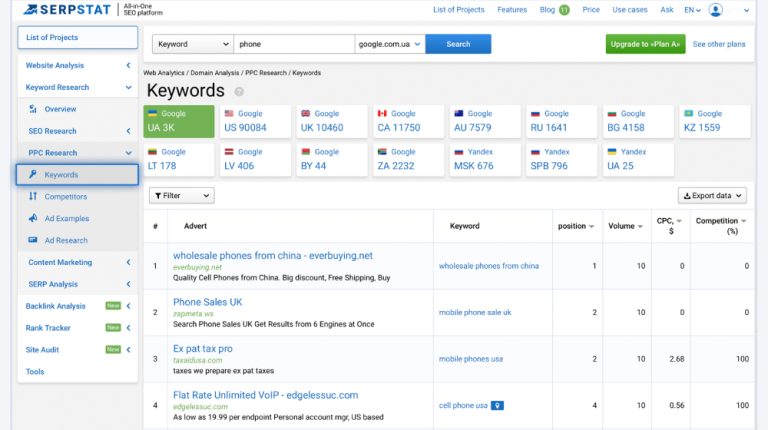This screenshot has width=768, height=430.
Task: Click the Competitors arrows icon
Action: (x=33, y=196)
